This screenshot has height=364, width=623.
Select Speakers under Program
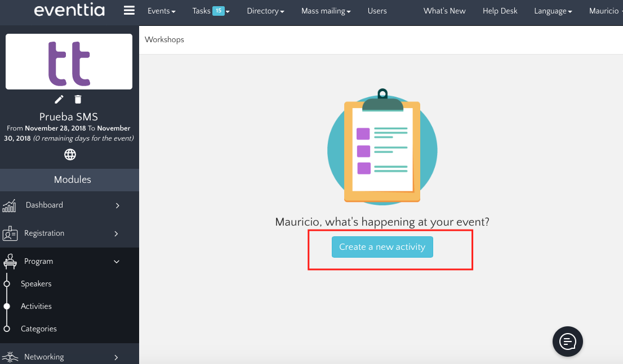click(x=36, y=284)
